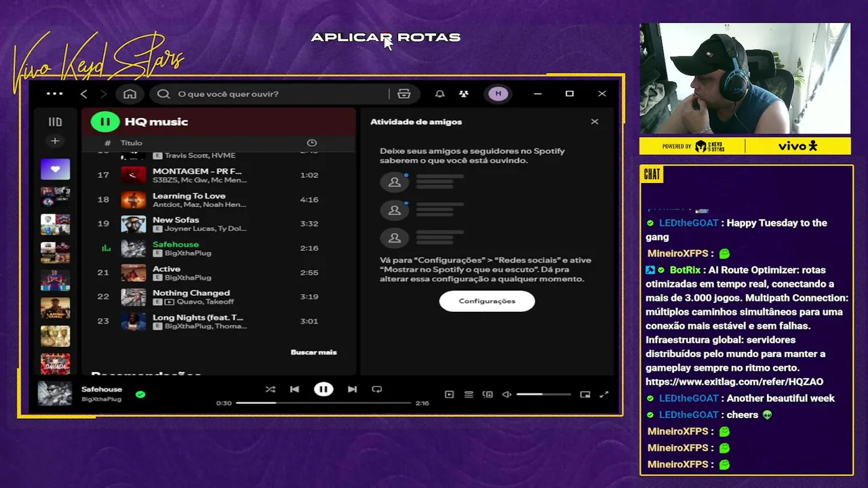Image resolution: width=868 pixels, height=488 pixels.
Task: Click the last MineiroXFPS message in chat
Action: [x=688, y=464]
